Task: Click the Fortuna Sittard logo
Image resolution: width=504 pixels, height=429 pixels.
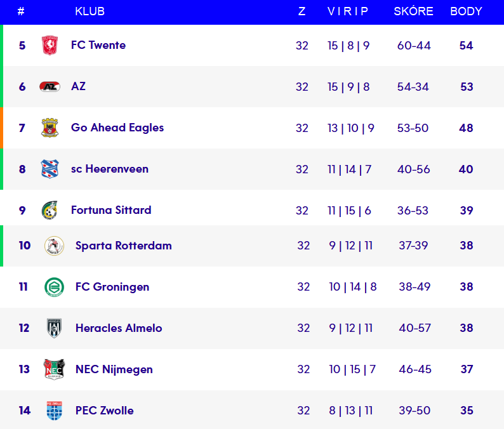Action: pos(50,210)
